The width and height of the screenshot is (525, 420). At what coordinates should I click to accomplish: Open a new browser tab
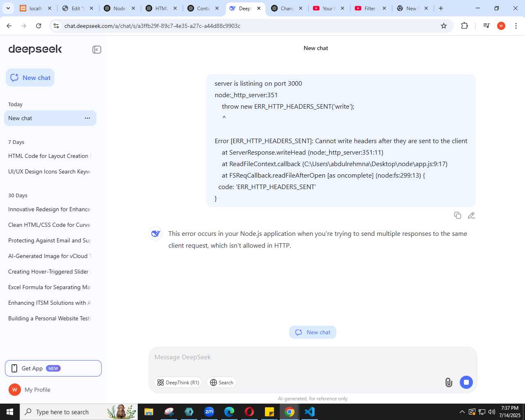click(441, 8)
